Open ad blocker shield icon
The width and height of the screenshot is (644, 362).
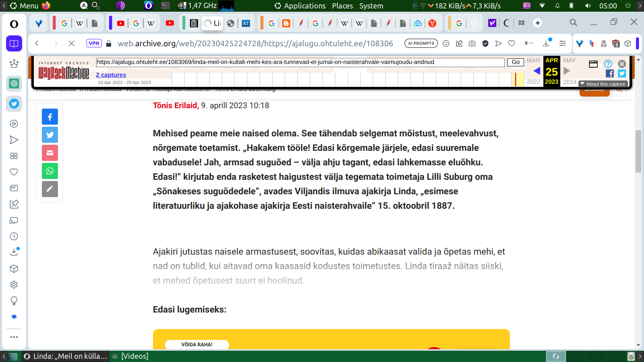coord(485,43)
